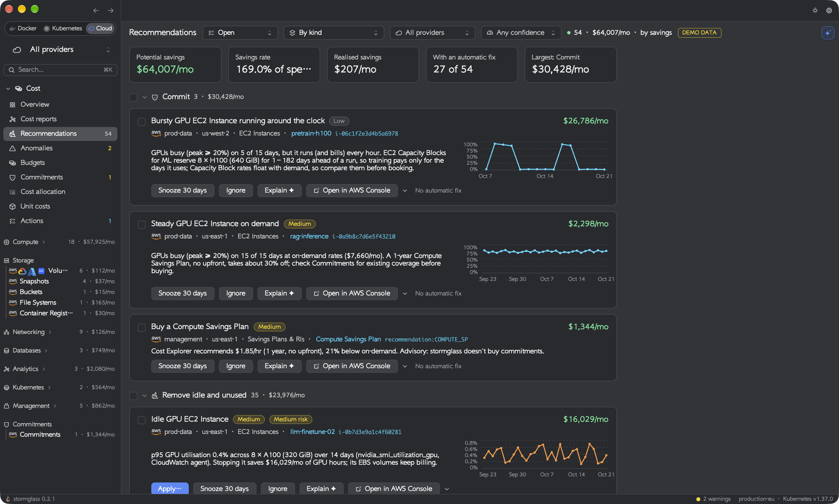Image resolution: width=839 pixels, height=504 pixels.
Task: Collapse the Commit group chevron
Action: (x=145, y=97)
